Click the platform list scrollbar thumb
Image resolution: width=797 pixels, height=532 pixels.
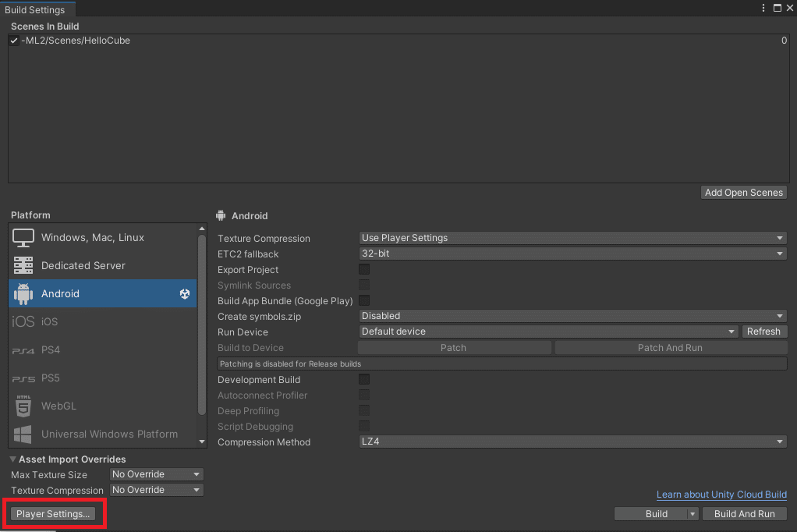click(x=202, y=325)
